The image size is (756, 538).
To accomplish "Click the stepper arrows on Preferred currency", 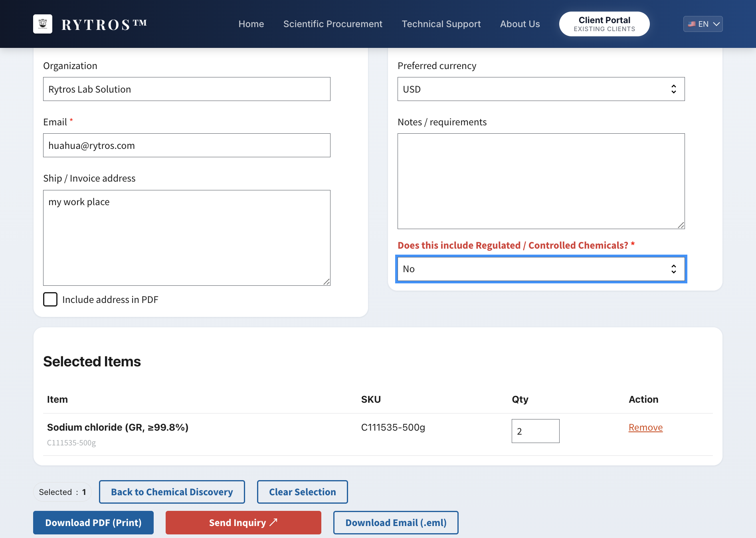I will [x=674, y=89].
